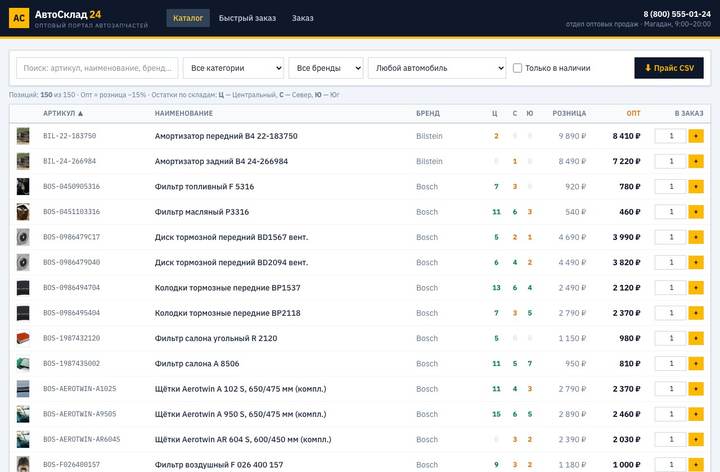Add Диск тормозной BD1567 to order

tap(696, 237)
